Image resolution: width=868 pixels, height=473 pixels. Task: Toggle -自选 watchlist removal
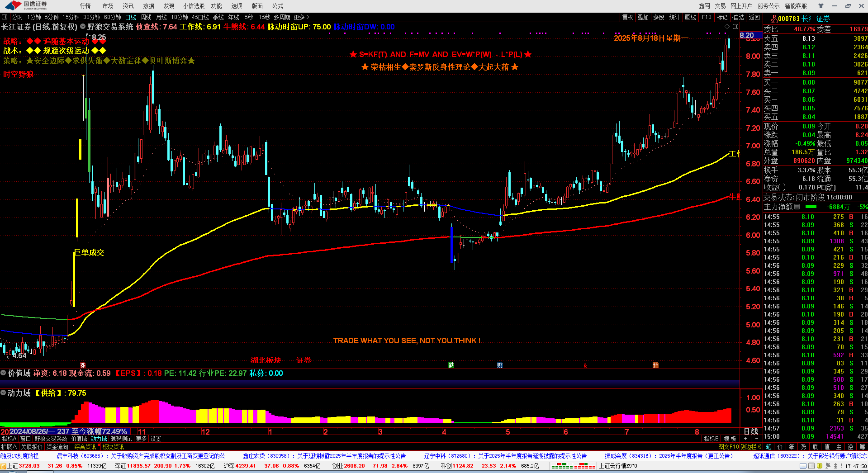click(x=738, y=17)
